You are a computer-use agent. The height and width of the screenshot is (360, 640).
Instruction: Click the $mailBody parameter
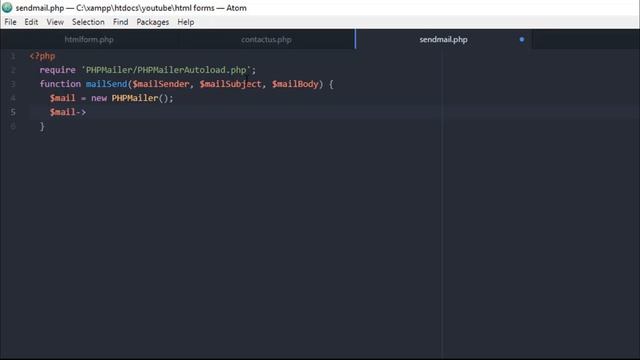[x=295, y=84]
